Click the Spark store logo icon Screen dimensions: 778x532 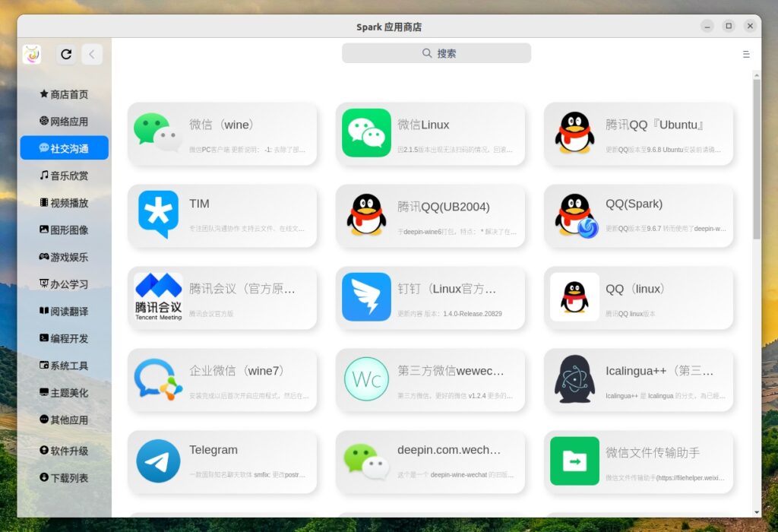(x=32, y=54)
